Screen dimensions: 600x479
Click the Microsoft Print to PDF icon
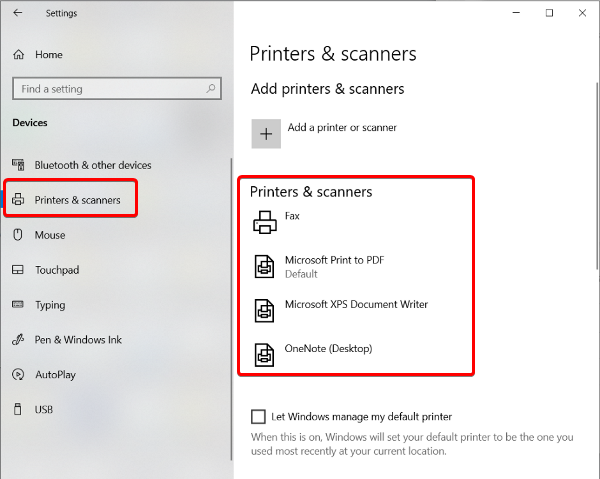(x=264, y=266)
